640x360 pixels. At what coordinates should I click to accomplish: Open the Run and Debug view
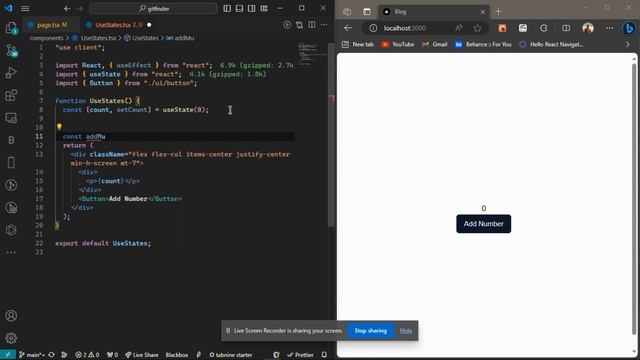click(x=11, y=73)
